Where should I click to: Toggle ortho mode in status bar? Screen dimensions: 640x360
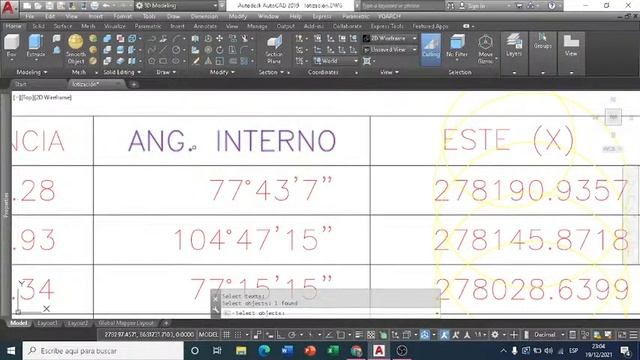(x=281, y=335)
